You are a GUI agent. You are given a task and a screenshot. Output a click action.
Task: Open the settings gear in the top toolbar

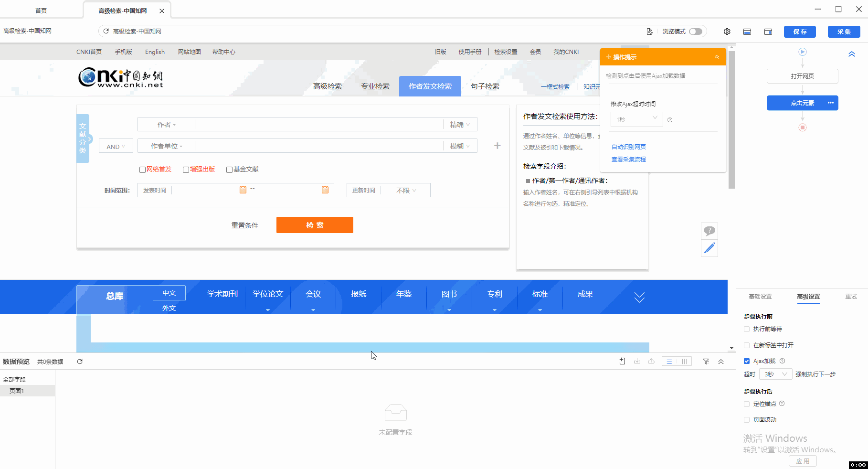click(727, 32)
